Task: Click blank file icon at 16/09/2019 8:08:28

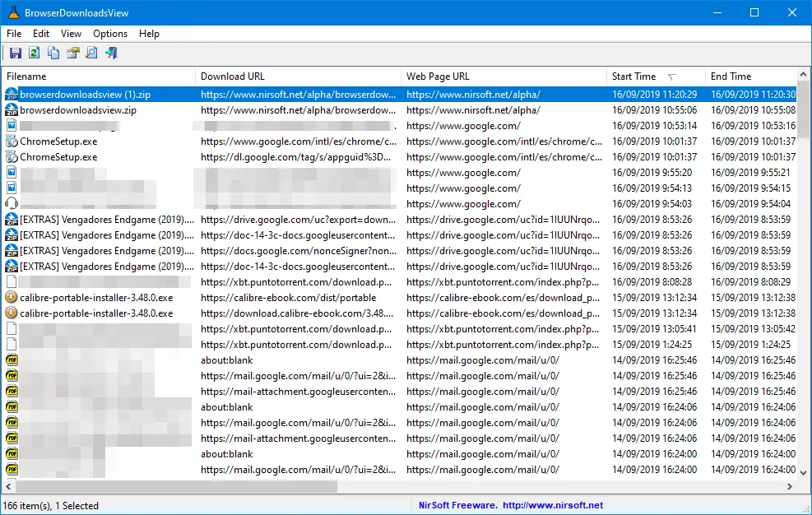Action: click(x=12, y=282)
